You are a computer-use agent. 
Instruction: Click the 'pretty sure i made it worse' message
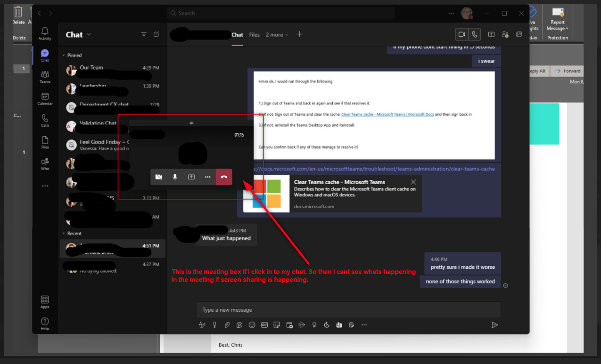point(463,267)
